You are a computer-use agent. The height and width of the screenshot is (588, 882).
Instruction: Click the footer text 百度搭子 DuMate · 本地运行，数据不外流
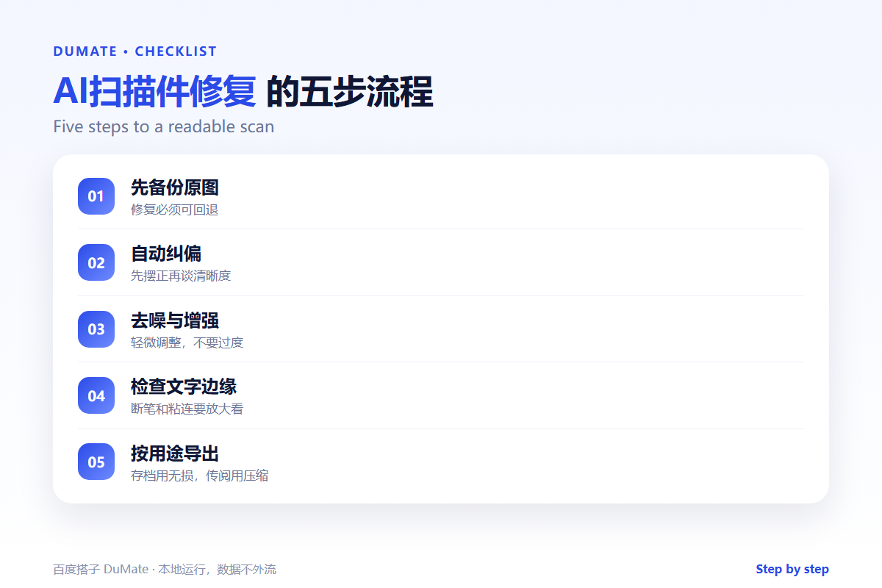tap(165, 570)
